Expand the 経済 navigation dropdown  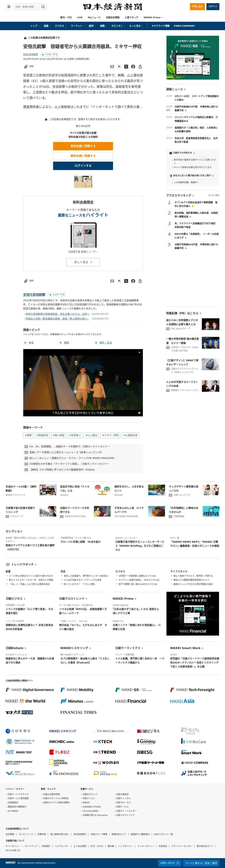coord(92,26)
